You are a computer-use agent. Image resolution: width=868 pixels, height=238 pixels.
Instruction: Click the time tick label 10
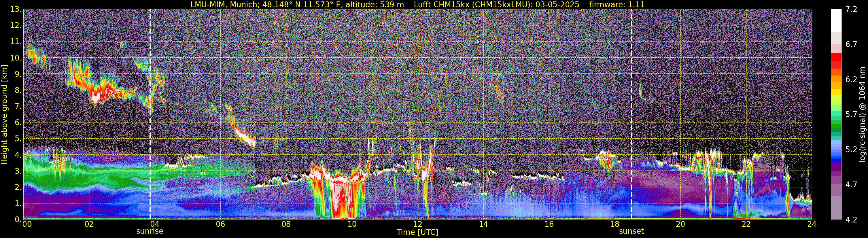coord(352,224)
